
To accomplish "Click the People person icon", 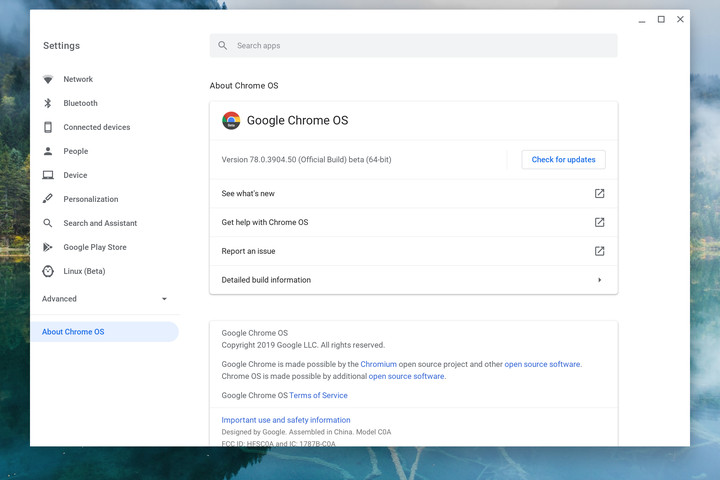I will (48, 151).
